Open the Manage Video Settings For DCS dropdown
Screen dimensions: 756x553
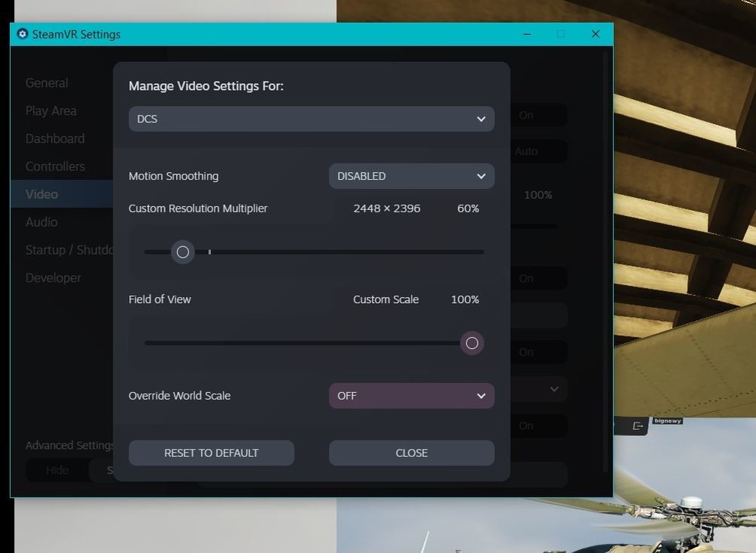point(311,119)
